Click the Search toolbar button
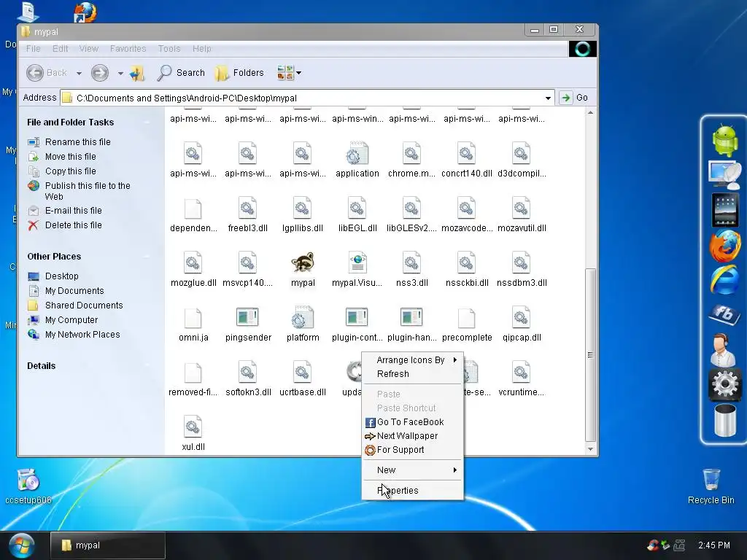747x560 pixels. pos(181,73)
